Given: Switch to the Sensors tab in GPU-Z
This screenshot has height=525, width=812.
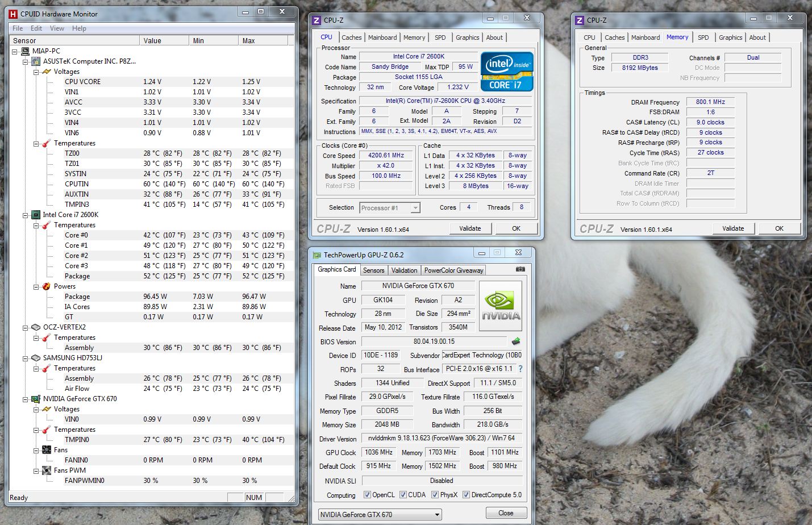Looking at the screenshot, I should pos(373,270).
